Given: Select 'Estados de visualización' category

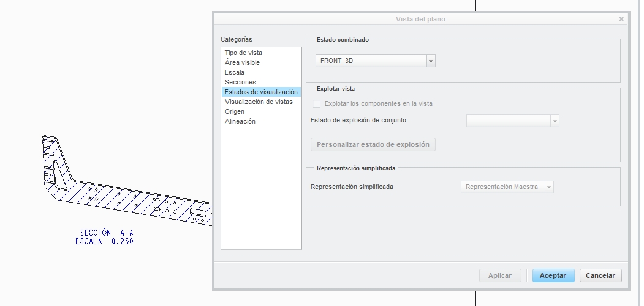Looking at the screenshot, I should click(x=261, y=92).
